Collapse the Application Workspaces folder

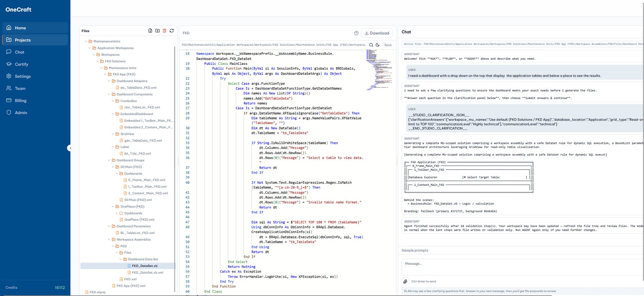[x=90, y=48]
